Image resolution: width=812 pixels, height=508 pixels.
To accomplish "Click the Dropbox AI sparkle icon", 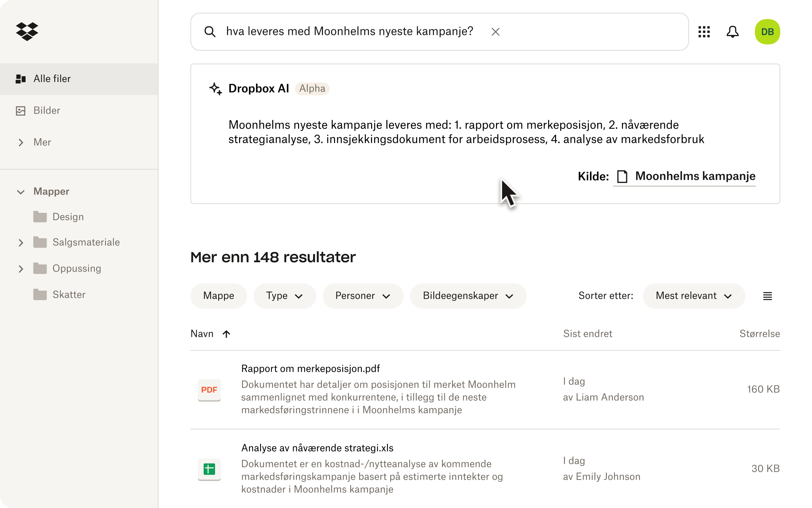I will [215, 89].
